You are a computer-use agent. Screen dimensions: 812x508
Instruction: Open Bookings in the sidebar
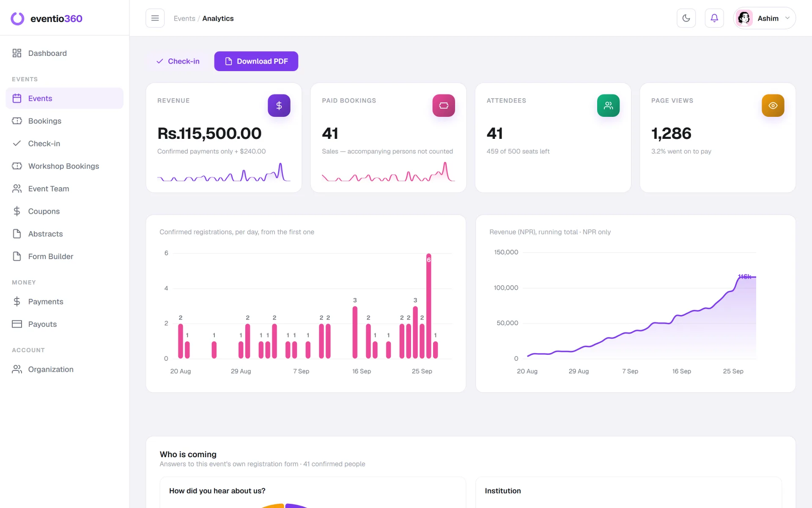click(65, 121)
